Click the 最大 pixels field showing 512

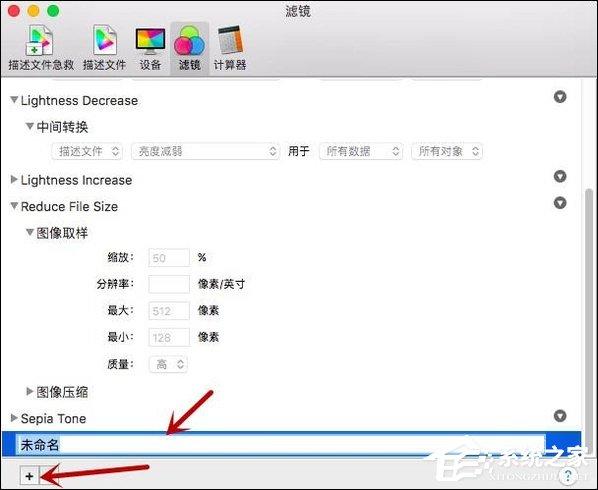tap(169, 311)
